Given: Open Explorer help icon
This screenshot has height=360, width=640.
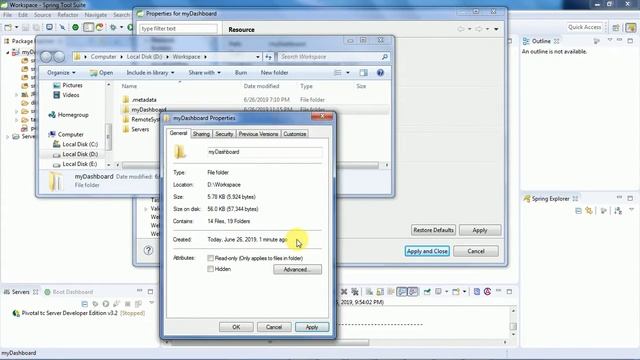Looking at the screenshot, I should click(380, 73).
